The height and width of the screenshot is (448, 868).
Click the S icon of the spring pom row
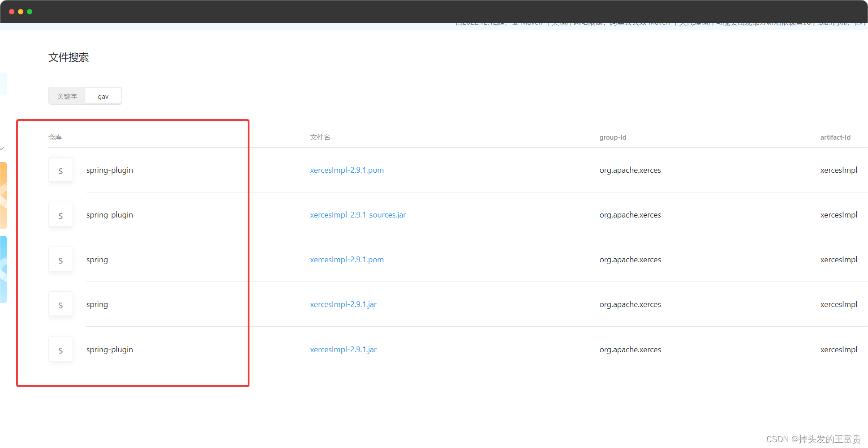[60, 259]
